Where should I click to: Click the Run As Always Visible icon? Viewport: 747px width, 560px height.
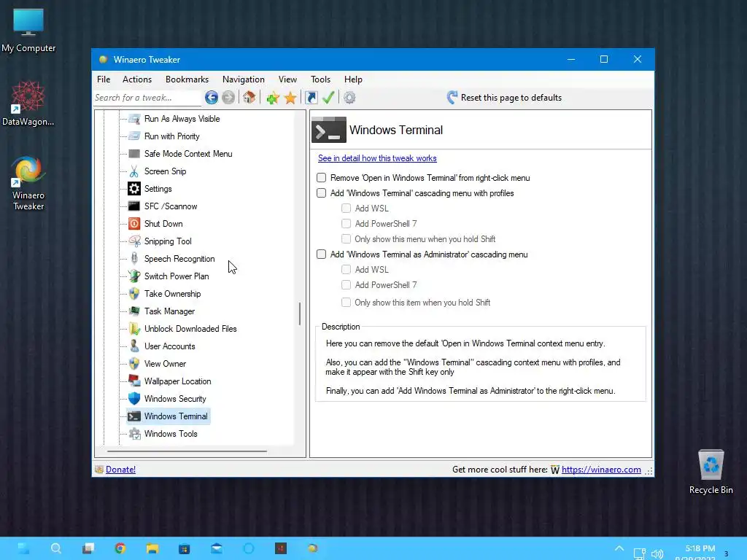(134, 119)
